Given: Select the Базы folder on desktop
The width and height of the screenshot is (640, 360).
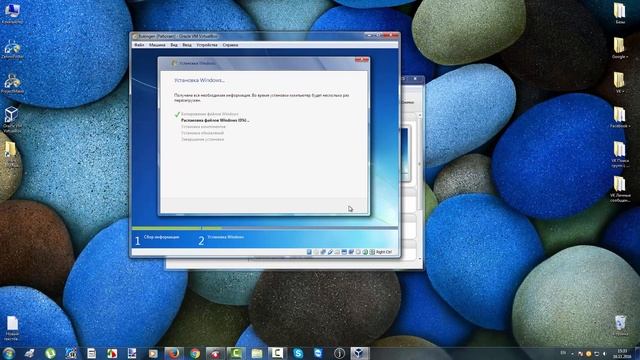Looking at the screenshot, I should (x=620, y=13).
